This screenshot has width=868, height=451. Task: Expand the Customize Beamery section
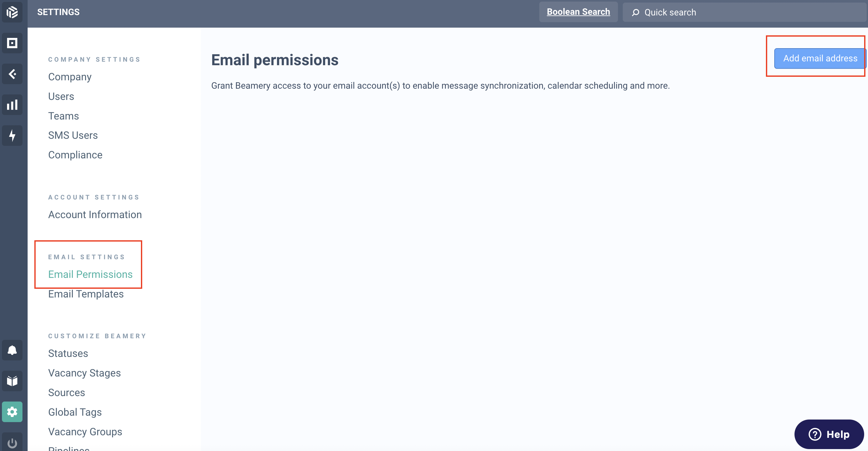click(97, 336)
